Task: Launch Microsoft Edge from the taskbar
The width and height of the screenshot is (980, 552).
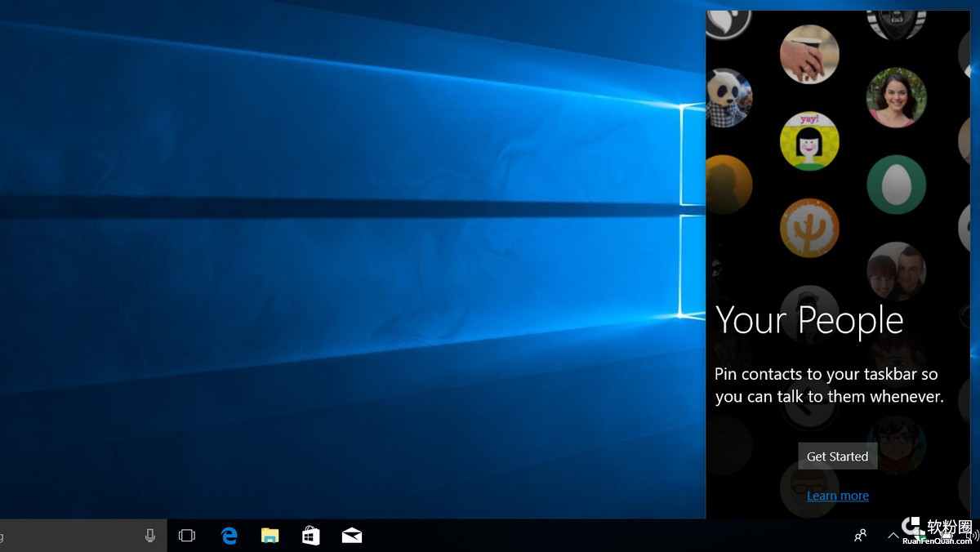Action: (229, 536)
